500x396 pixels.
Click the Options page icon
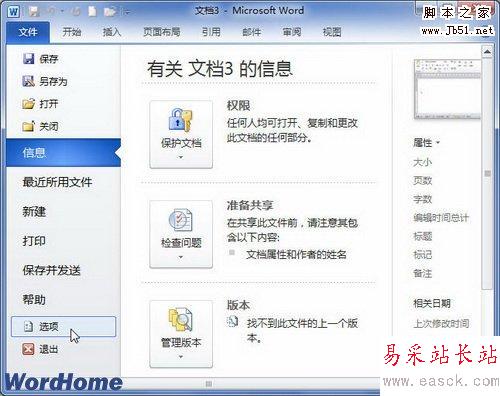coord(29,326)
